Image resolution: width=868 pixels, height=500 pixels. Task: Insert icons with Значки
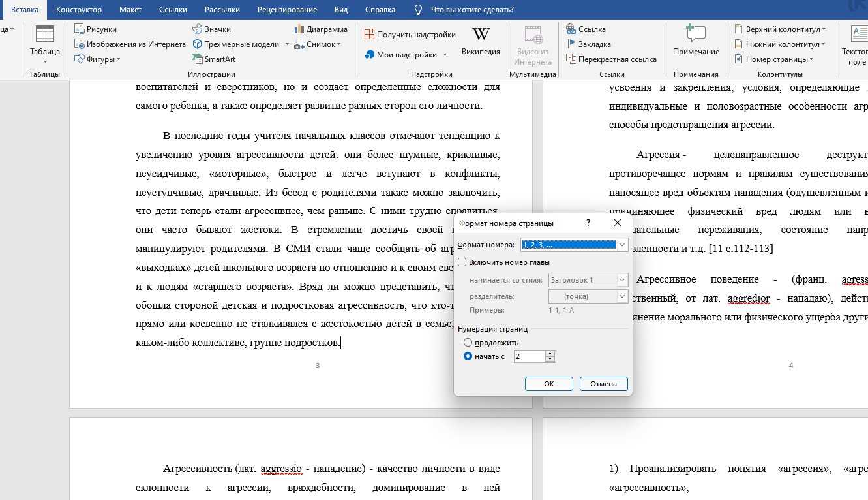click(211, 29)
